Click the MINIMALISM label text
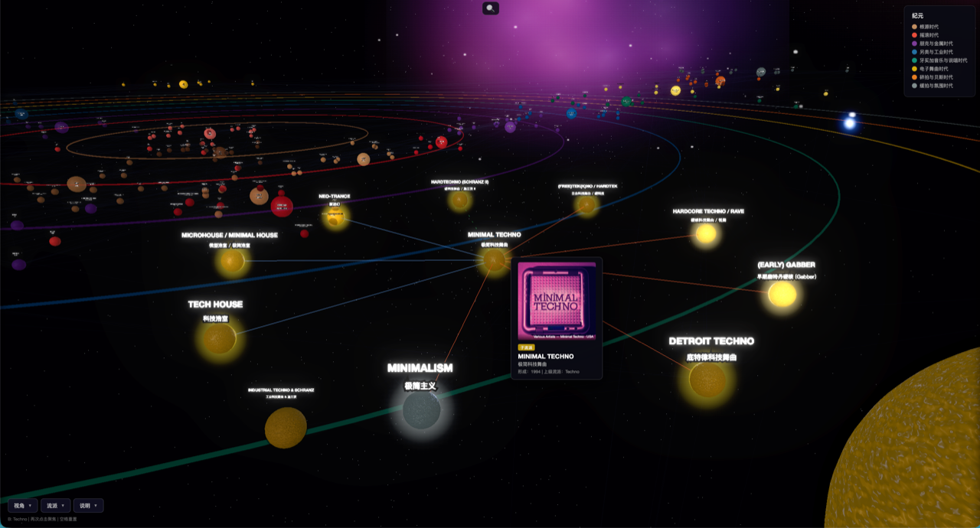 click(x=420, y=368)
